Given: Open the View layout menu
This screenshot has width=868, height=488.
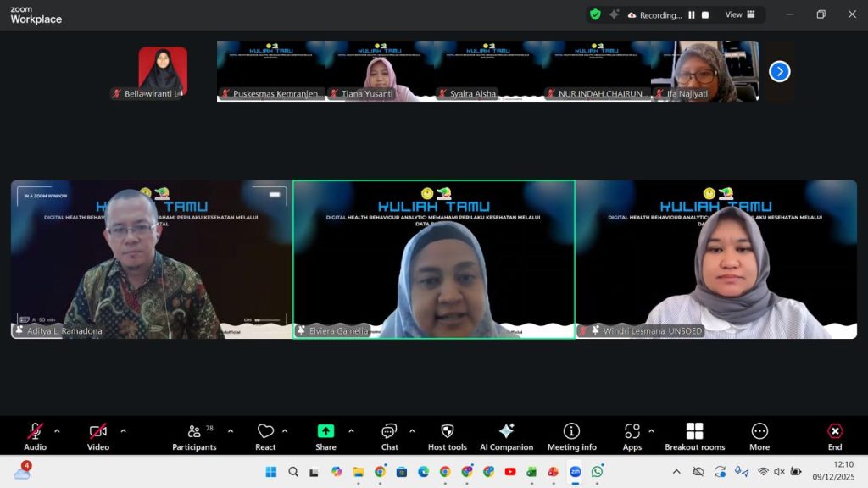Looking at the screenshot, I should coord(740,14).
